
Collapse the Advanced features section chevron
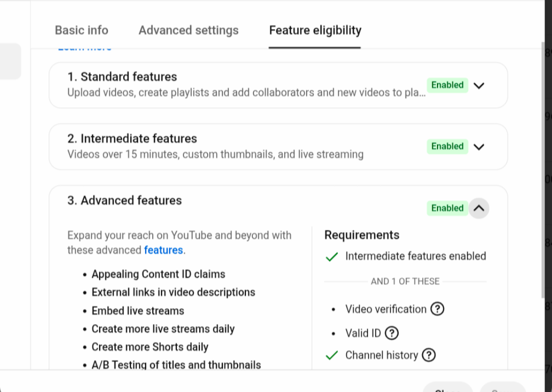[x=479, y=208]
